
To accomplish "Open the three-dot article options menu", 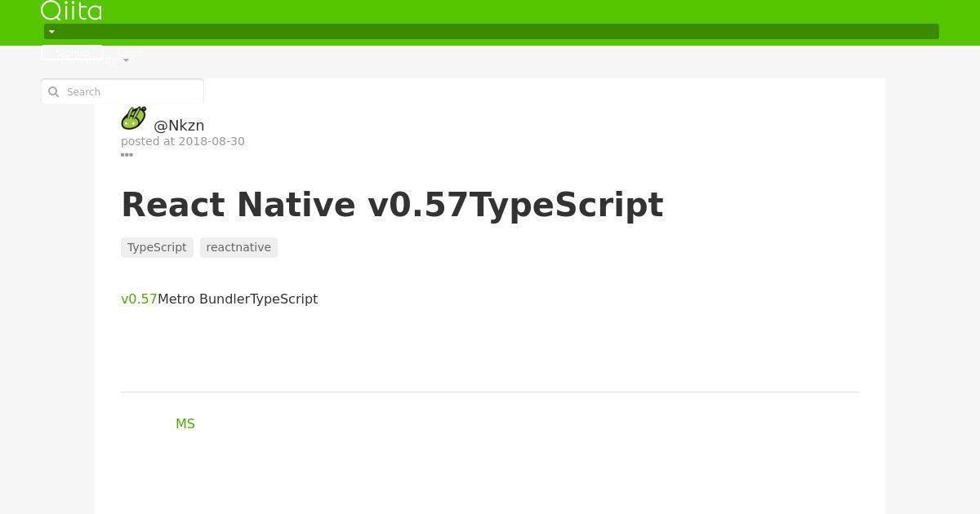I will 127,154.
